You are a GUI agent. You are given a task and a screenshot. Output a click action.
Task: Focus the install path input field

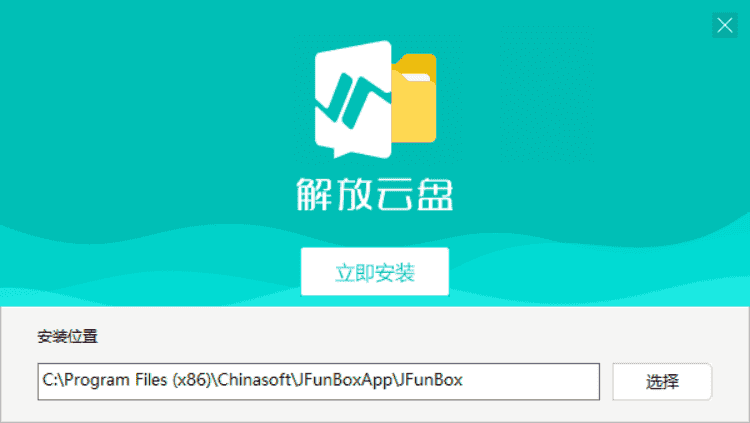(319, 381)
